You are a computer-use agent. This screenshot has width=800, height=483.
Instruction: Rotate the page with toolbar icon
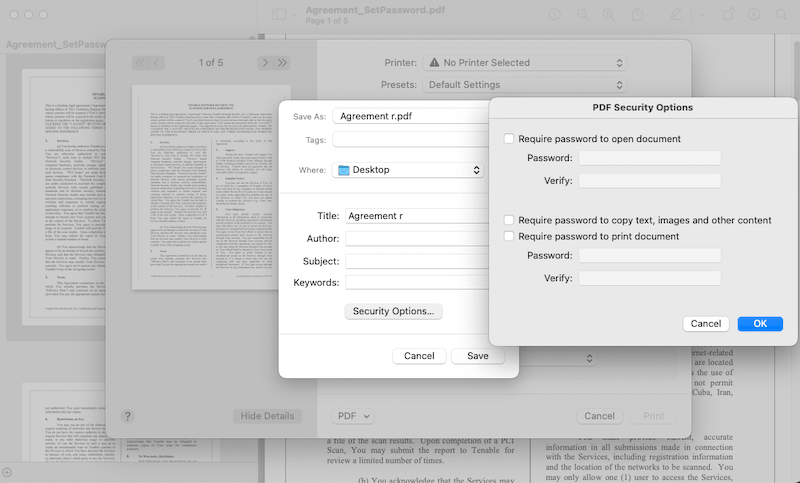(x=728, y=14)
